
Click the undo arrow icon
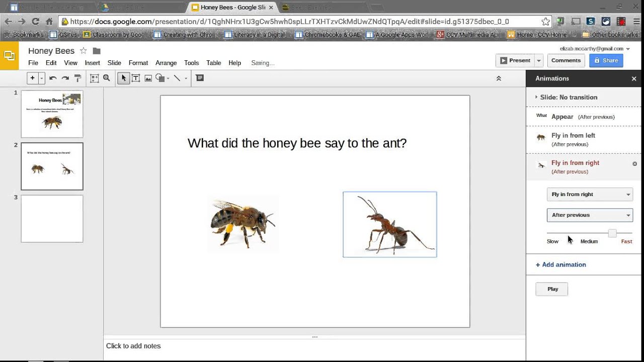pyautogui.click(x=53, y=78)
